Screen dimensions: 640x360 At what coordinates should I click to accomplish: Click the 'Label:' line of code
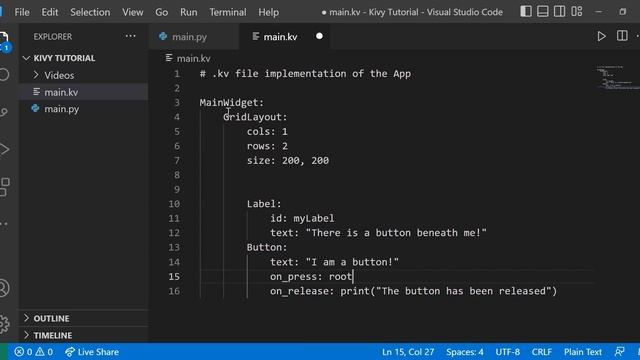tap(264, 204)
